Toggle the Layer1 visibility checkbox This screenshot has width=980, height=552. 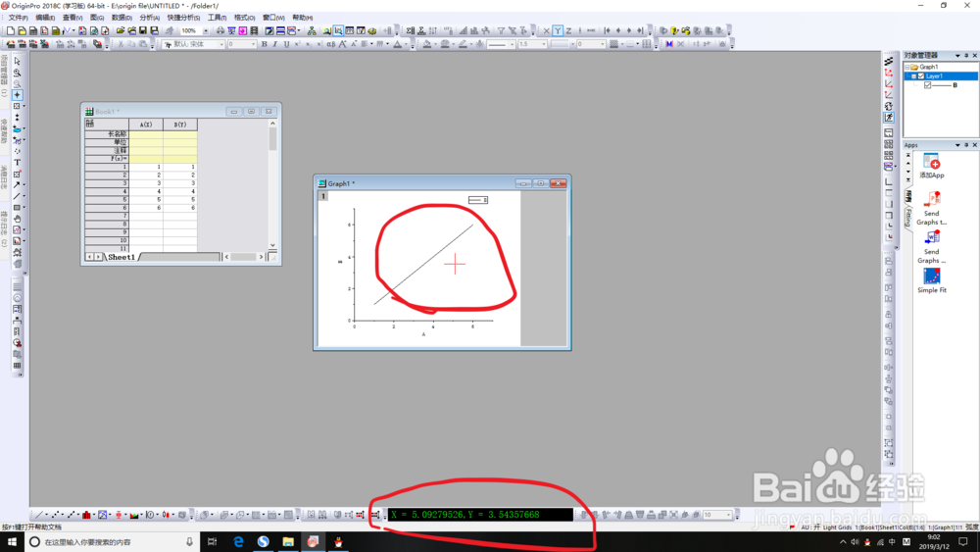tap(920, 76)
